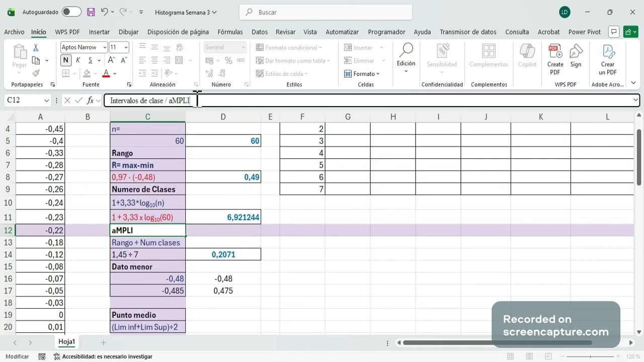Click the increase decimals icon
This screenshot has height=362, width=644.
[x=209, y=74]
